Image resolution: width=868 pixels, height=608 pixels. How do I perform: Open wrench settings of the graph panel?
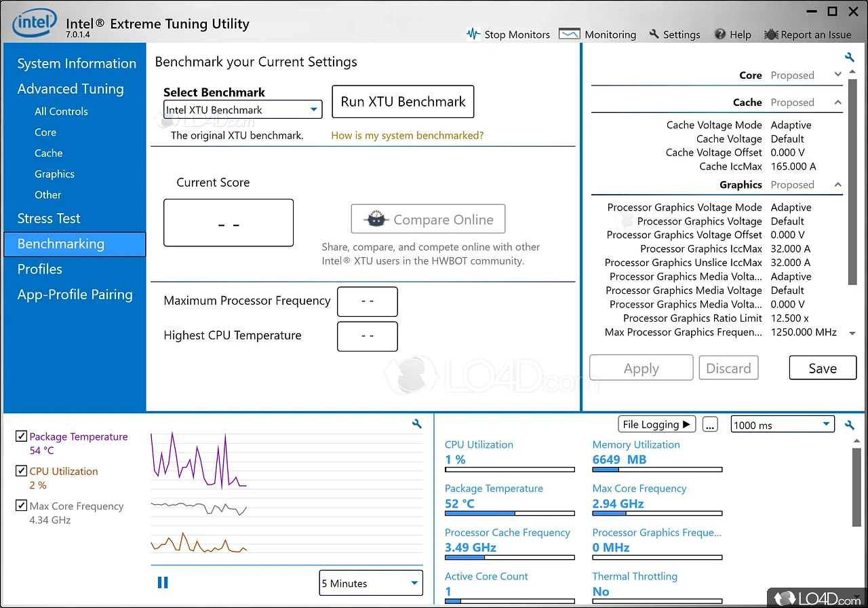coord(417,423)
